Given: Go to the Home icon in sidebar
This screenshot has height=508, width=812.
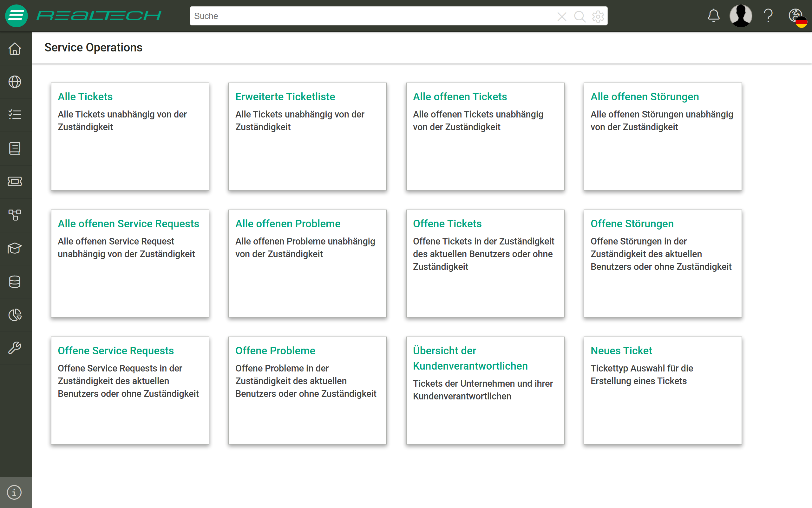Looking at the screenshot, I should (15, 49).
